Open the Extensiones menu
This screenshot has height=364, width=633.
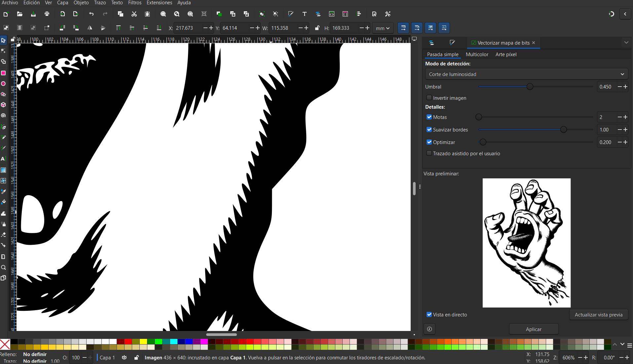pos(159,3)
